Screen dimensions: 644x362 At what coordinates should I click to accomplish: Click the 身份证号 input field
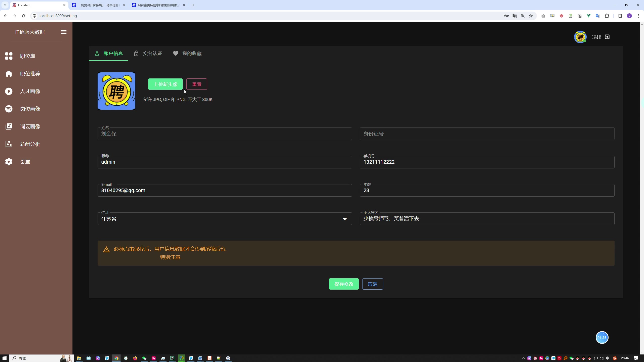(x=487, y=134)
